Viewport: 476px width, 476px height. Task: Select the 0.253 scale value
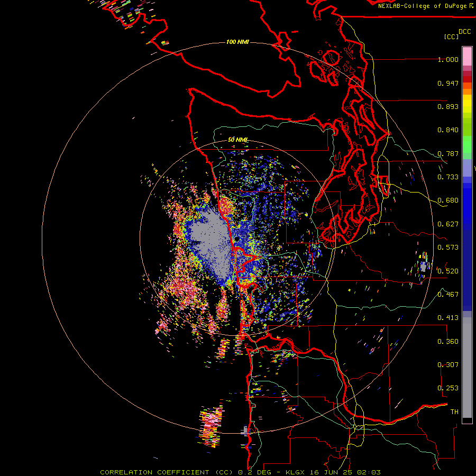448,388
